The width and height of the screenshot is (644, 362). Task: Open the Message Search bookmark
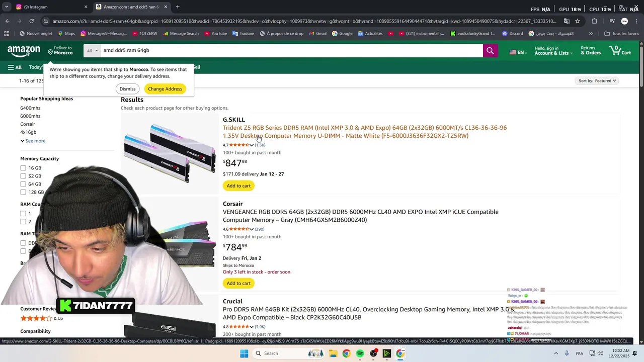pos(180,34)
